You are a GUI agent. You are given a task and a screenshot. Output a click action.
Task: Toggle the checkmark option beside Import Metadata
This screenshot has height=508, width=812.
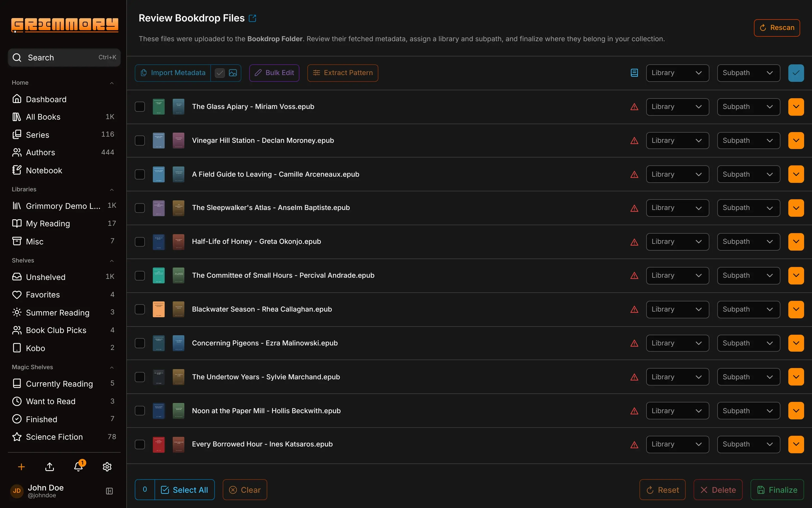coord(220,73)
